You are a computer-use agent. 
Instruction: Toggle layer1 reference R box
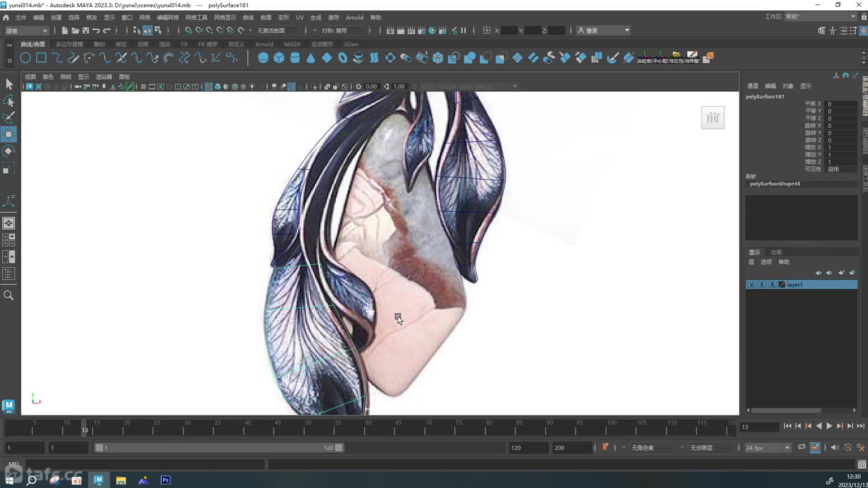click(772, 285)
